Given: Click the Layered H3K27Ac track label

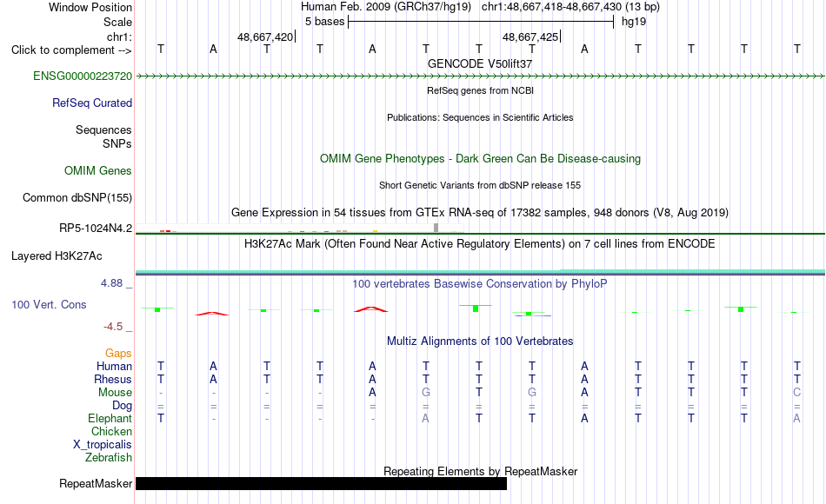Looking at the screenshot, I should 57,256.
